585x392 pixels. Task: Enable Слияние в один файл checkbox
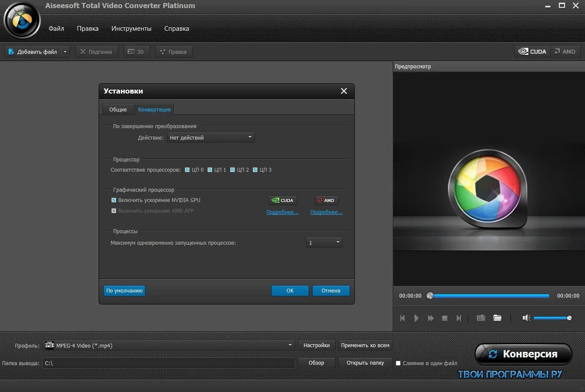click(398, 363)
